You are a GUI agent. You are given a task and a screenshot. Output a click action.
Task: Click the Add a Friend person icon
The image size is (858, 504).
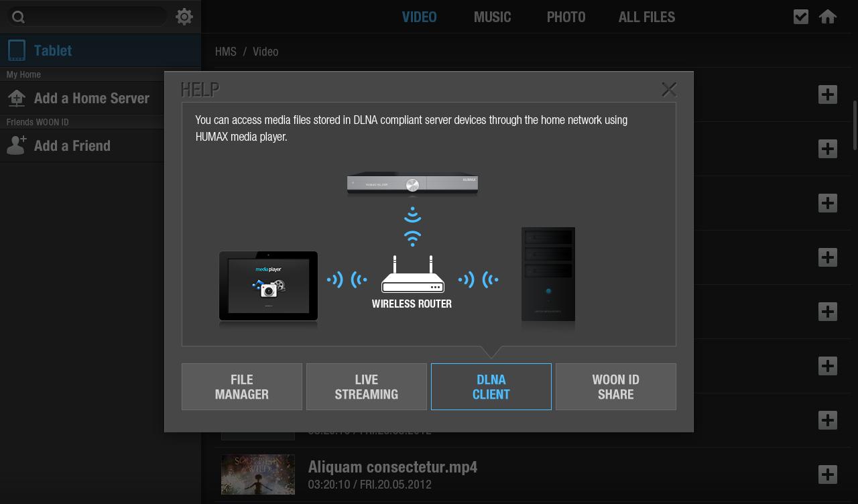point(17,145)
